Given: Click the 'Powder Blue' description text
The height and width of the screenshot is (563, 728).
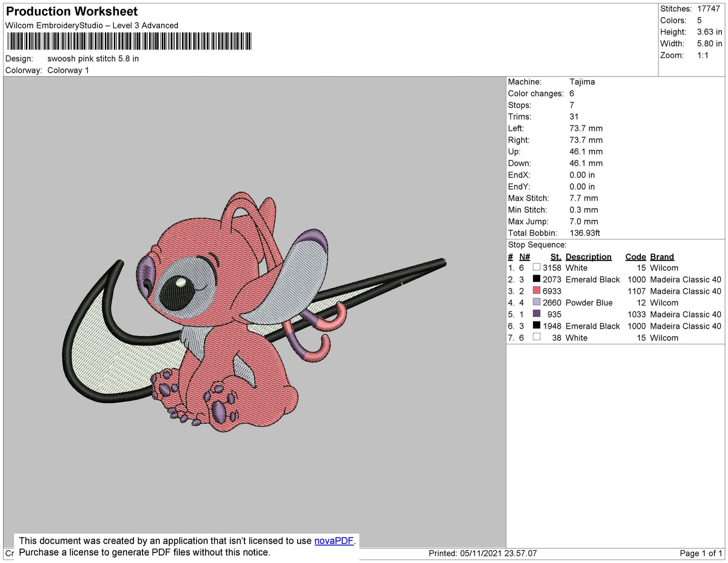Looking at the screenshot, I should click(x=589, y=302).
